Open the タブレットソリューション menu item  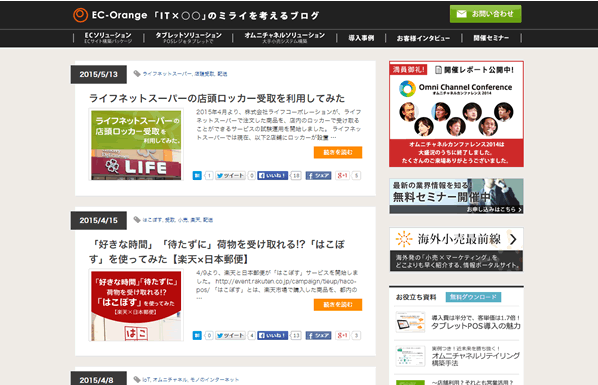[188, 37]
